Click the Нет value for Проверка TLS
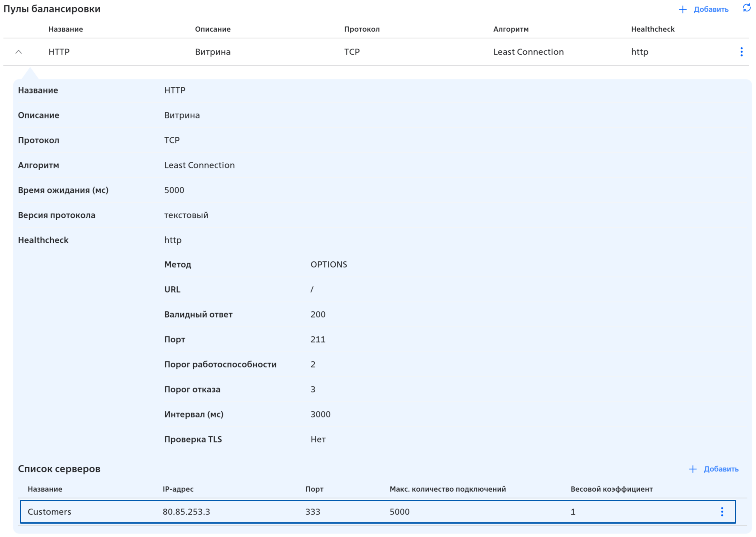 pos(318,439)
